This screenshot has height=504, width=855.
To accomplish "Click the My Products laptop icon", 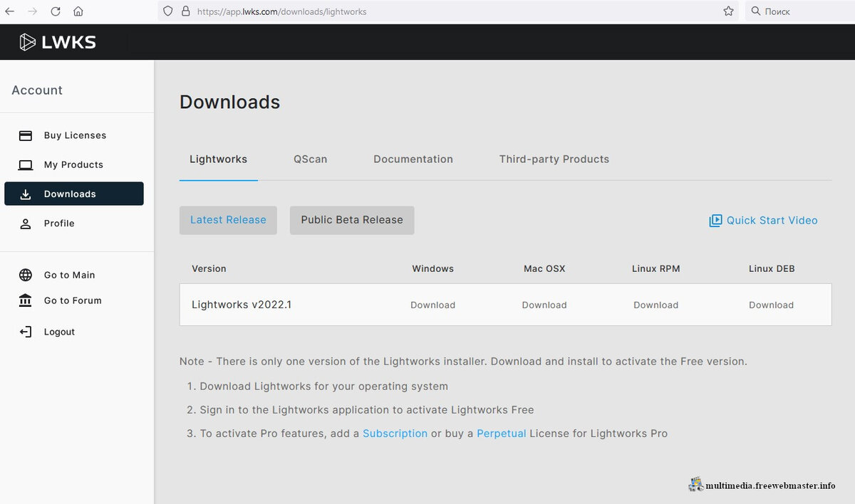I will [26, 165].
